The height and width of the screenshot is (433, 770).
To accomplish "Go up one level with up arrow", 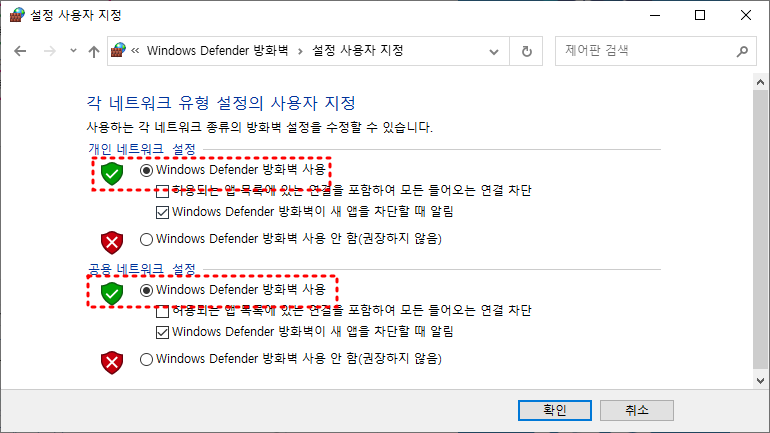I will pos(94,51).
